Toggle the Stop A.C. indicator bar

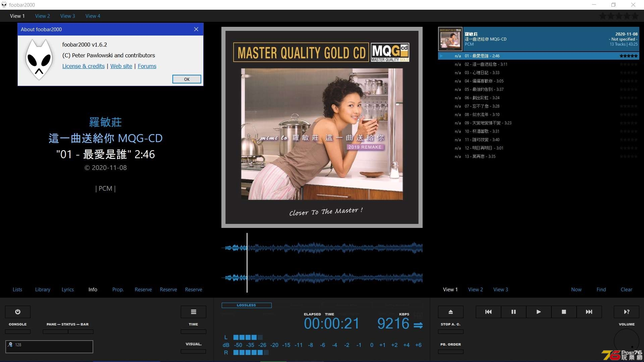451,331
